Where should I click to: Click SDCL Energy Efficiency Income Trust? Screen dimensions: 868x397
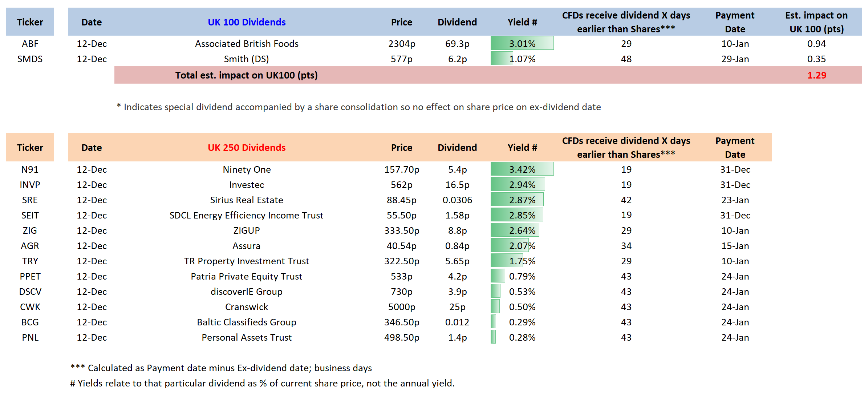pos(247,215)
